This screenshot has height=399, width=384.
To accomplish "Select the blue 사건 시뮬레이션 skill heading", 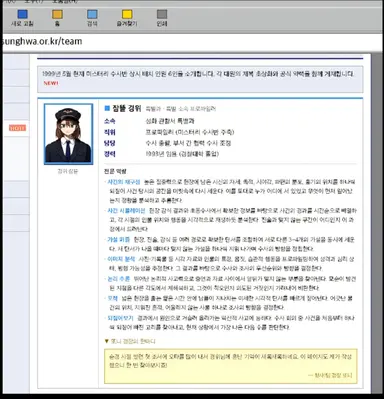I will coord(126,211).
